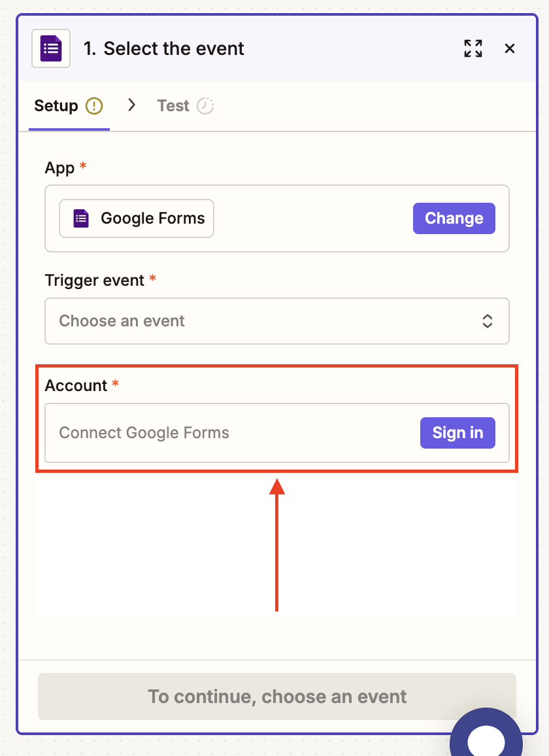Image resolution: width=549 pixels, height=756 pixels.
Task: Click the Google Forms icon in the step header
Action: click(51, 48)
